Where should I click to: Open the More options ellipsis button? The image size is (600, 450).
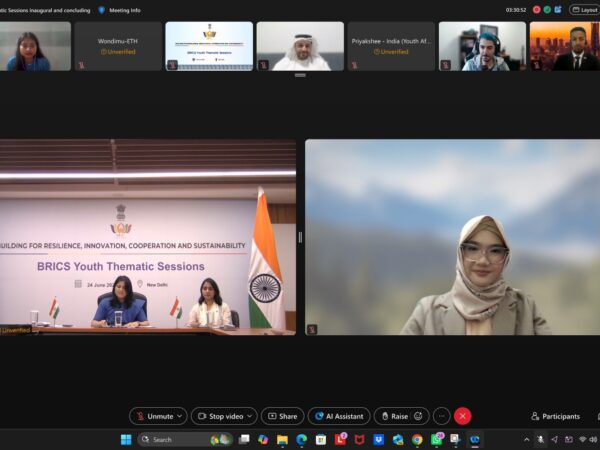tap(442, 416)
